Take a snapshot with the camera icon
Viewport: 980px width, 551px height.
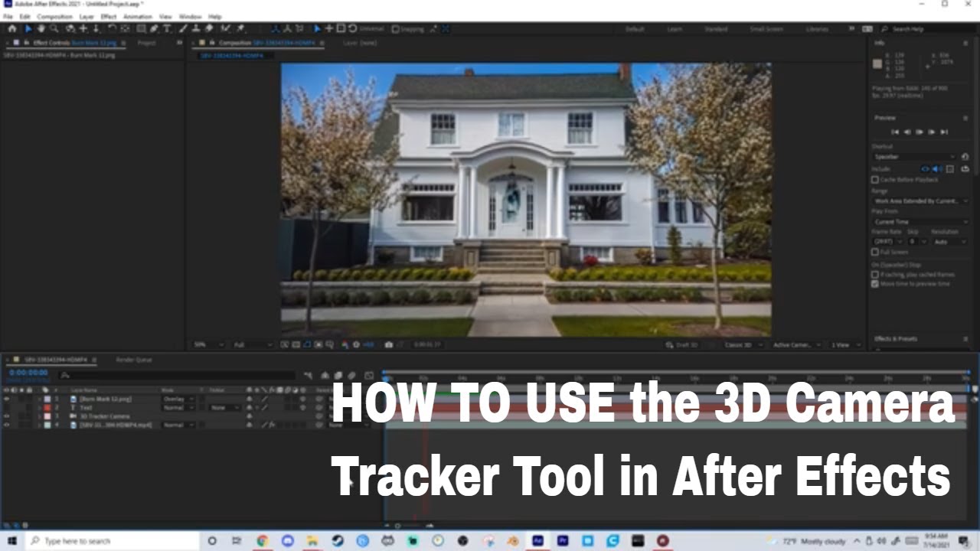tap(389, 345)
